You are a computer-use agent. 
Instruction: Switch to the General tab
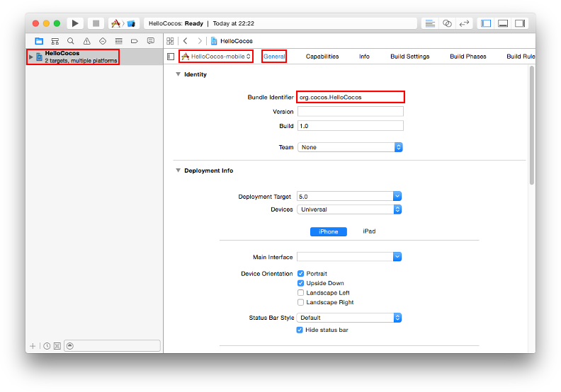coord(274,57)
